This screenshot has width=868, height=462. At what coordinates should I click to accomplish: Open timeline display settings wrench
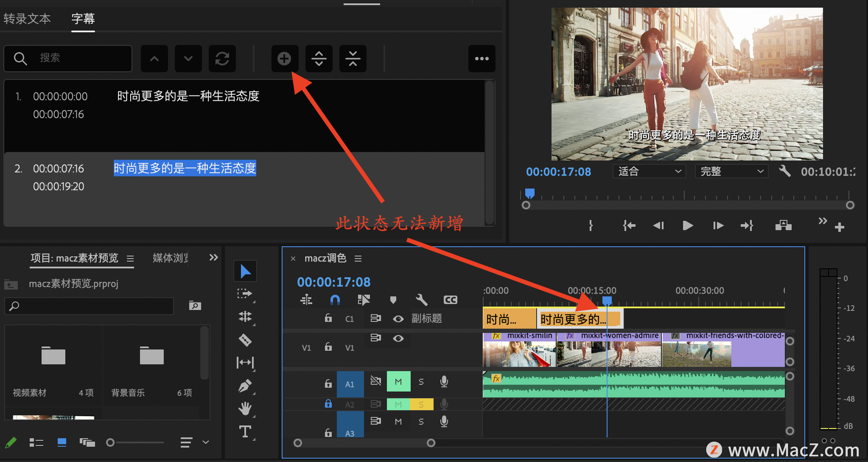coord(421,300)
